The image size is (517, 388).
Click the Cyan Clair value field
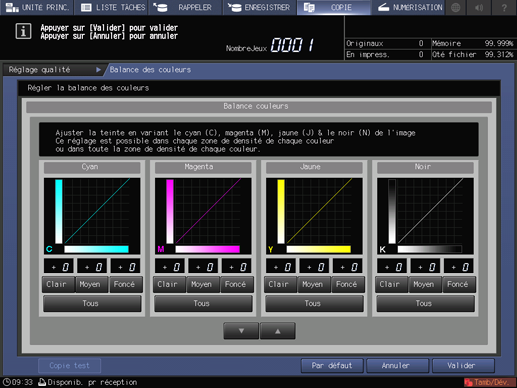click(59, 266)
